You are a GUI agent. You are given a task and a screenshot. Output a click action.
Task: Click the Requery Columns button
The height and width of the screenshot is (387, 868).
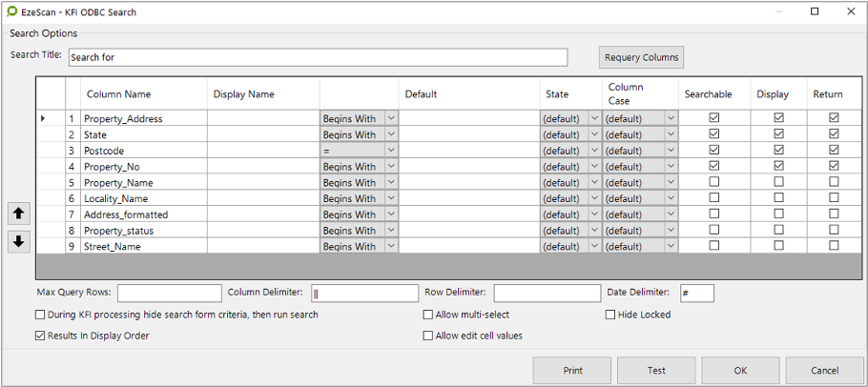pyautogui.click(x=641, y=57)
